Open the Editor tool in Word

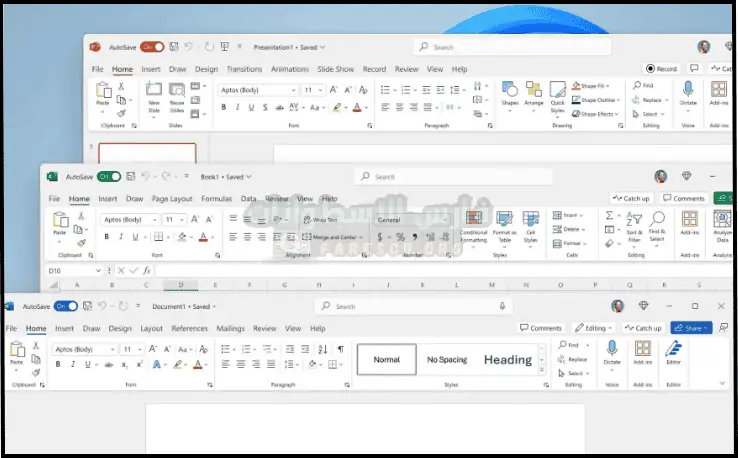coord(674,350)
